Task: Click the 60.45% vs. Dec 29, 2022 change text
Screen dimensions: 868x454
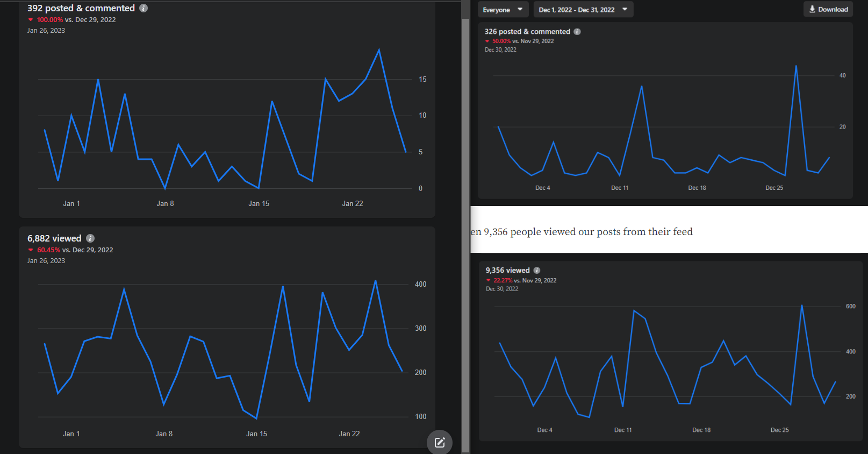Action: (x=70, y=250)
